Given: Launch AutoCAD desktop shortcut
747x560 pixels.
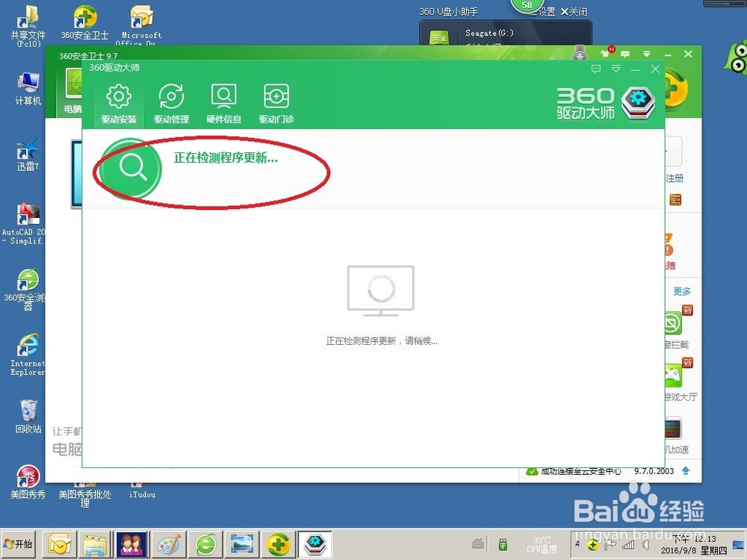Looking at the screenshot, I should (x=24, y=224).
